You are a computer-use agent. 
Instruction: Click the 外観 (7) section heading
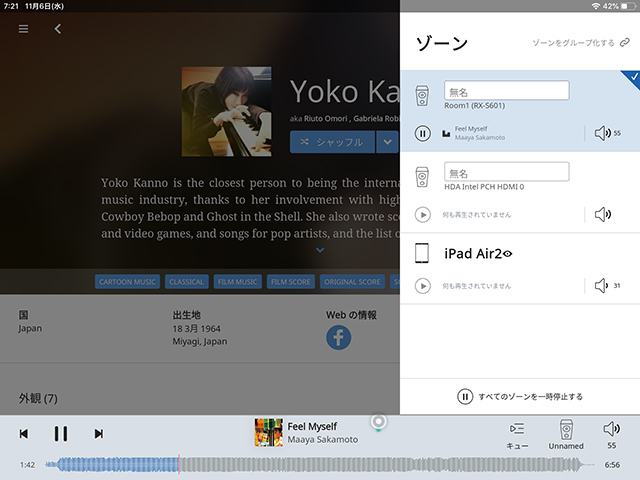coord(38,398)
